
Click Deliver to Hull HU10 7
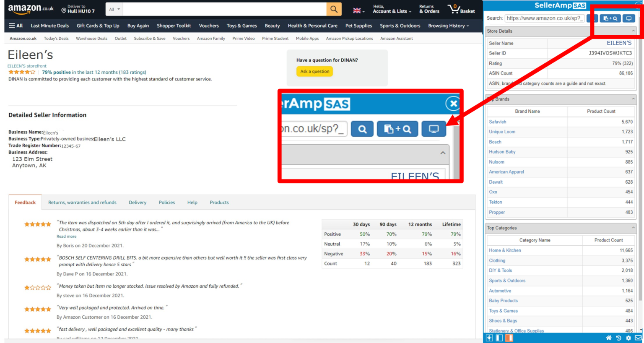pyautogui.click(x=78, y=9)
